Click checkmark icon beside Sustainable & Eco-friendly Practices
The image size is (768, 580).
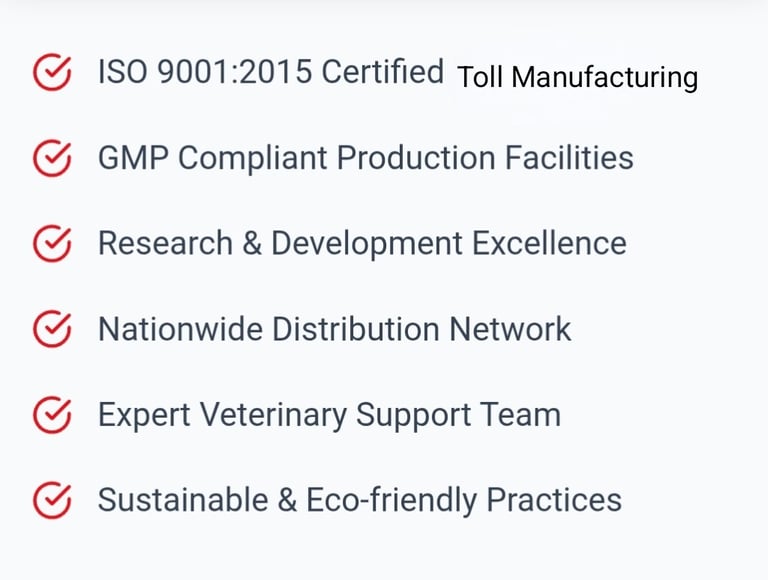[52, 500]
